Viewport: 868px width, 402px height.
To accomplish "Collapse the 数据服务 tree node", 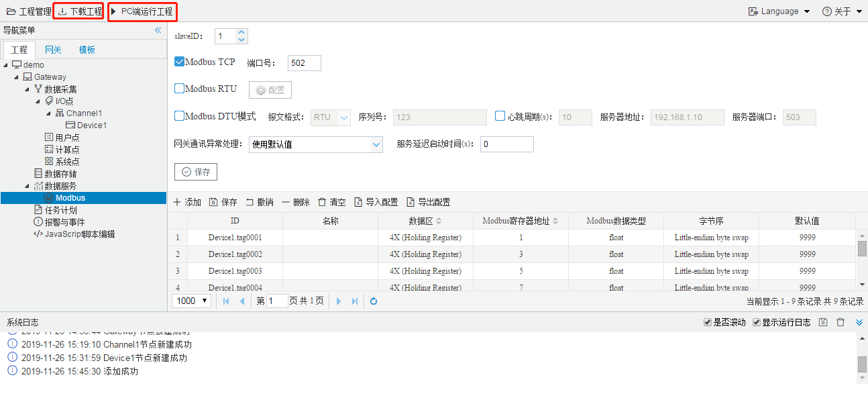I will (27, 186).
